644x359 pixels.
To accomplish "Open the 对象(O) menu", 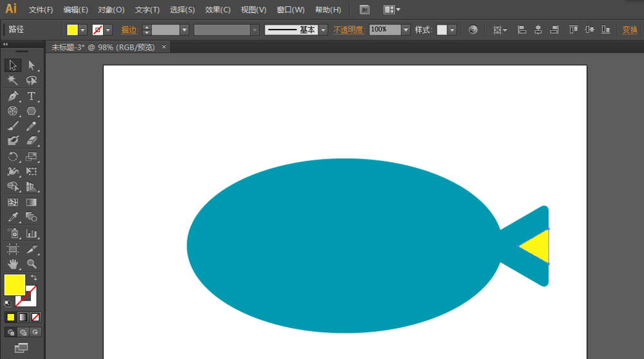I will 111,10.
